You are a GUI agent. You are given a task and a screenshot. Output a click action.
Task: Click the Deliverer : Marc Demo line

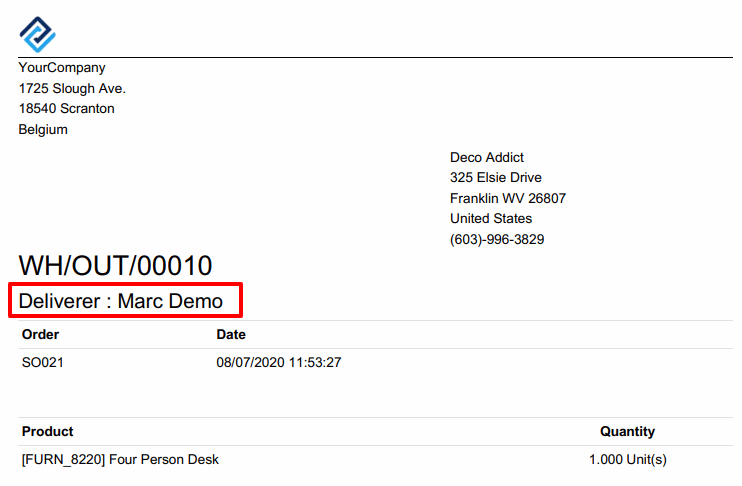[x=121, y=301]
